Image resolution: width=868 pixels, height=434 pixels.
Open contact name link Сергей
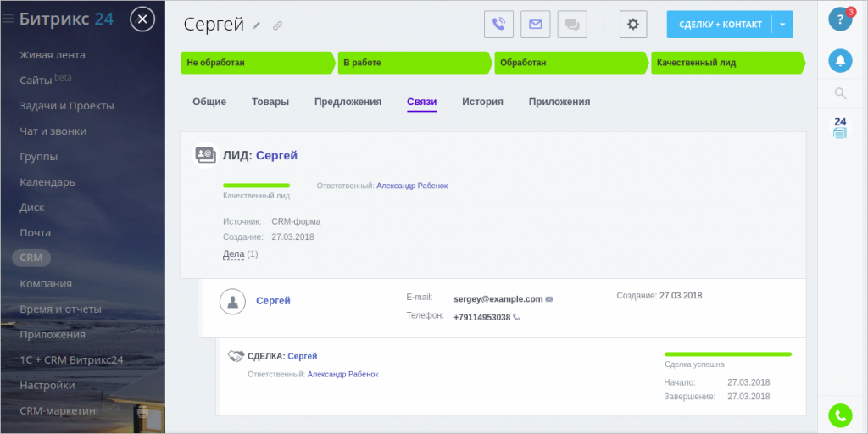(273, 301)
